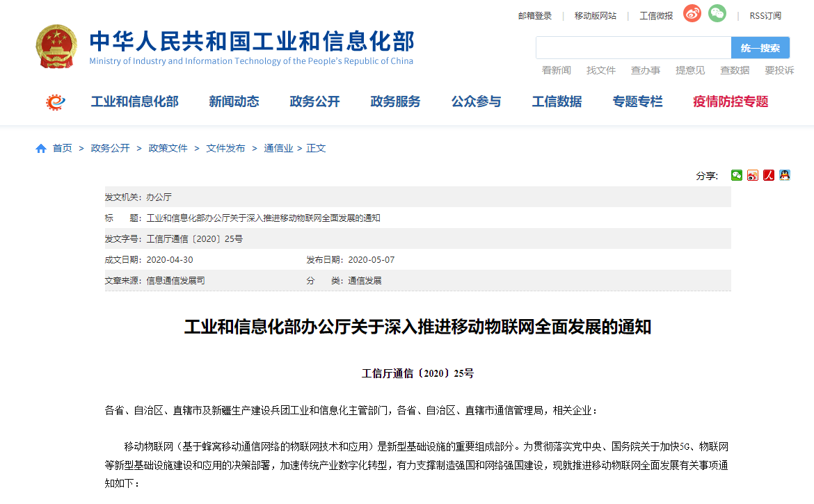The width and height of the screenshot is (814, 504).
Task: Select the 查数据 search shortcut
Action: tap(735, 70)
